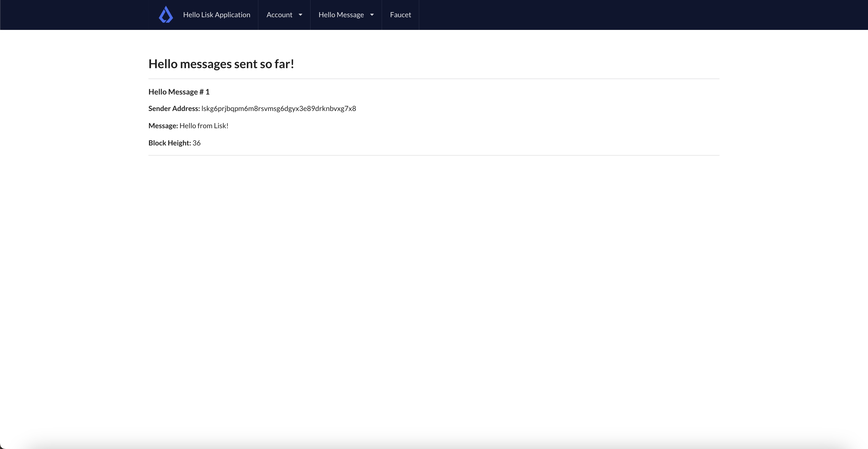Open Hello Lisk Application home link
The width and height of the screenshot is (868, 449).
tap(217, 14)
